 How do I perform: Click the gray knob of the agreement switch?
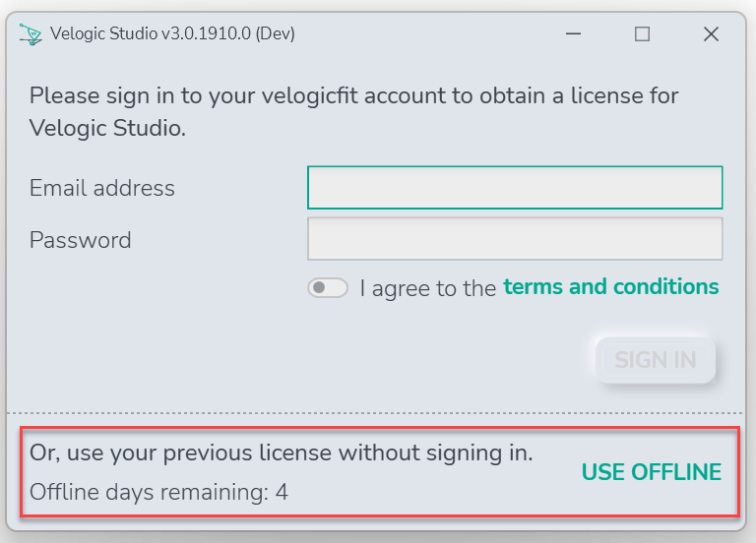pyautogui.click(x=319, y=287)
